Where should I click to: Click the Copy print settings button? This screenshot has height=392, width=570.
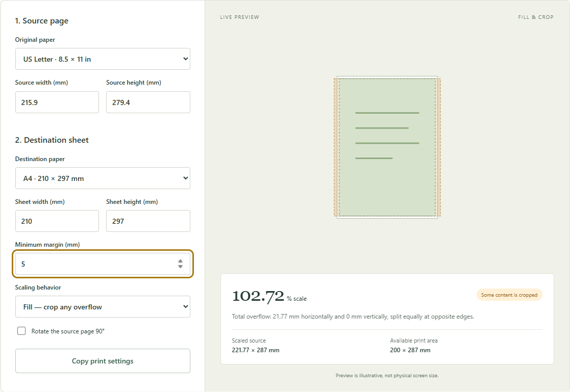click(103, 361)
